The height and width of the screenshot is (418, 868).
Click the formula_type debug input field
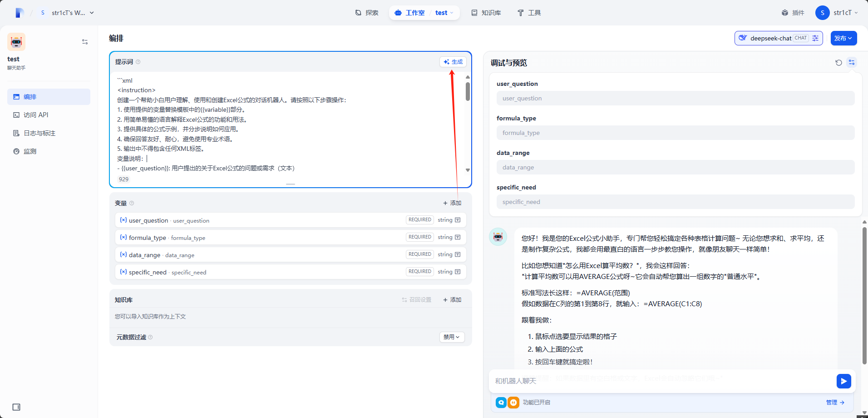point(676,133)
